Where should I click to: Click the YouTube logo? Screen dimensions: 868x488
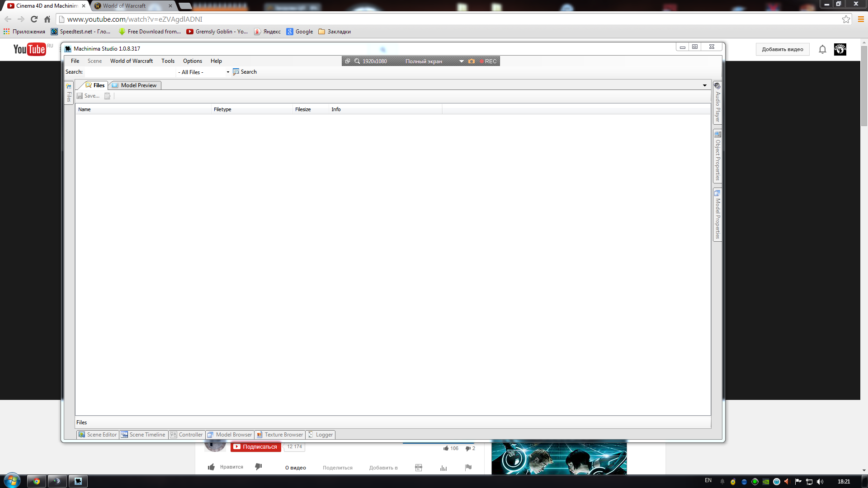point(29,49)
